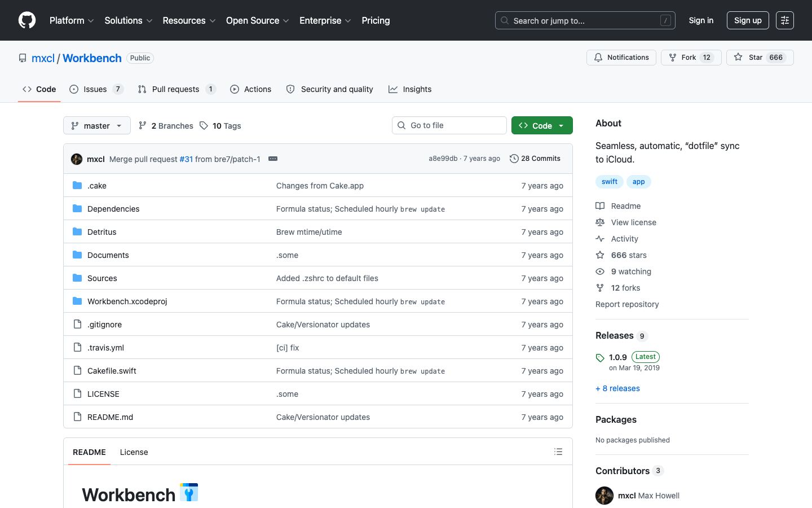Click the eye icon next to watching
The image size is (812, 508).
click(600, 271)
